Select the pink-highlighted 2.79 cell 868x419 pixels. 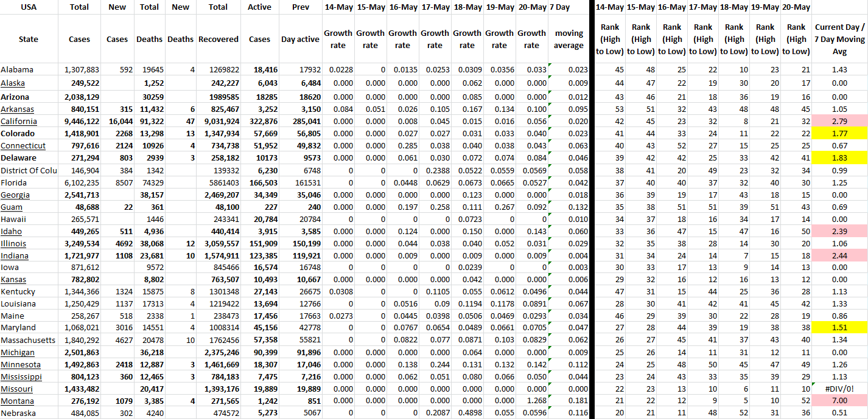point(839,121)
